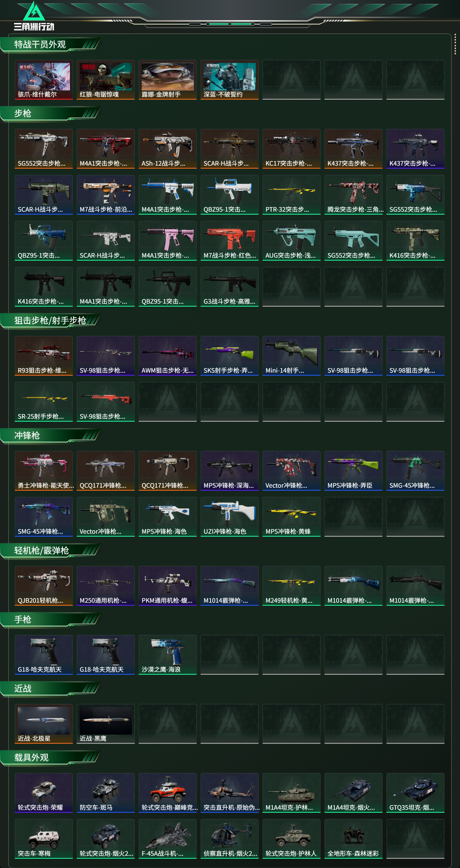Select the 近战-北极星 melee knife
This screenshot has width=460, height=868.
click(x=44, y=724)
